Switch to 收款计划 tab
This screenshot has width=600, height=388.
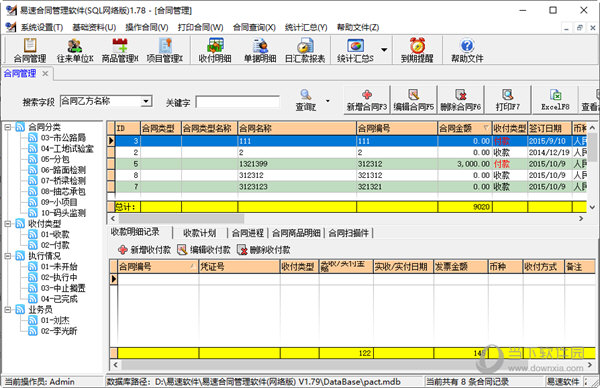200,233
